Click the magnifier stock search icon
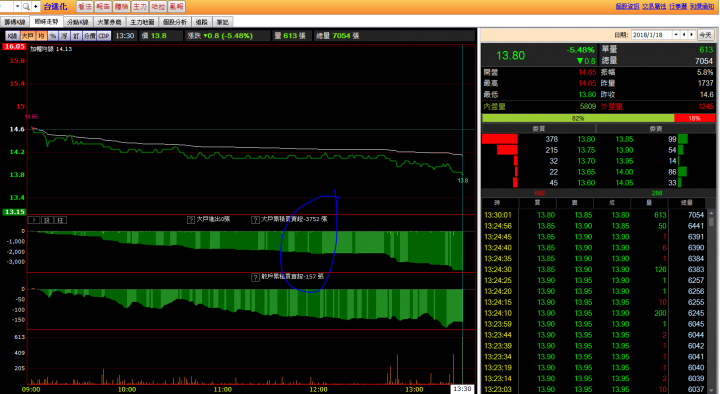Screen dimensions: 720x394 coord(26,6)
